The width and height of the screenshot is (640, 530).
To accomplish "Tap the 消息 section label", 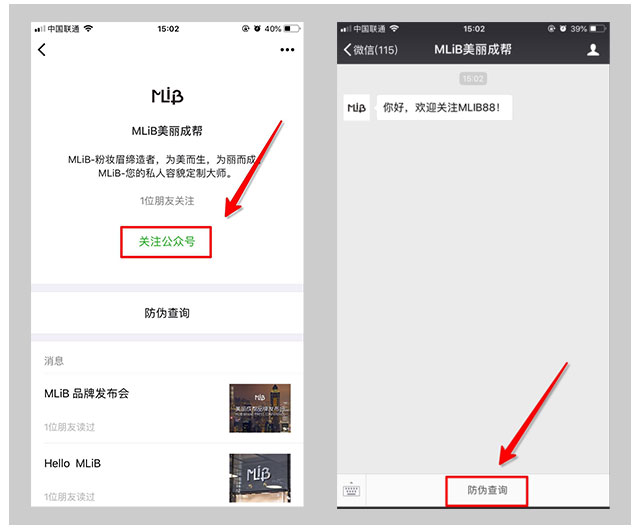I will pos(54,361).
